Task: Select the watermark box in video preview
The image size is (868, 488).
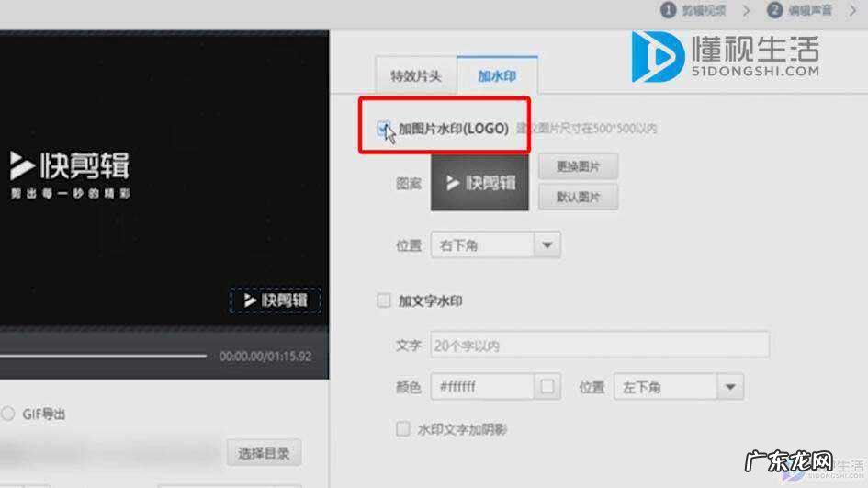Action: 276,301
